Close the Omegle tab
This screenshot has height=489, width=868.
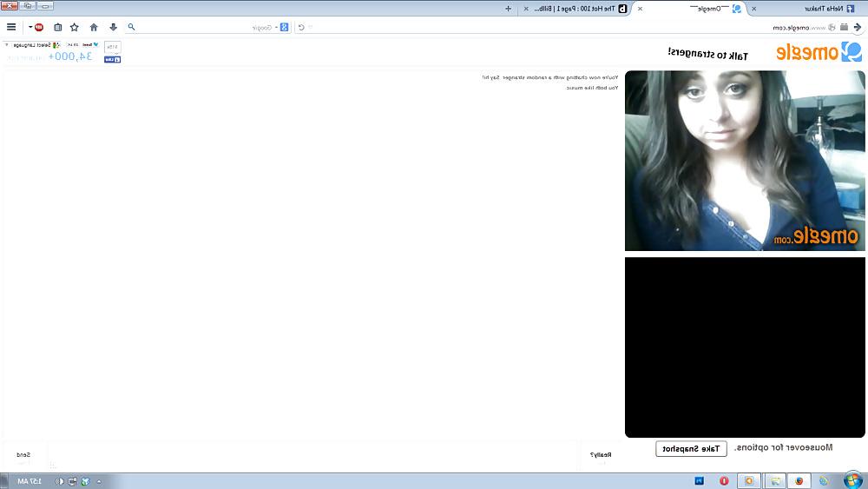[640, 9]
